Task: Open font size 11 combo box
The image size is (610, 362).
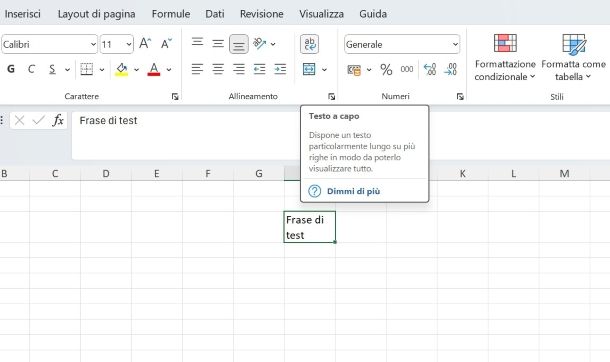Action: tap(117, 44)
